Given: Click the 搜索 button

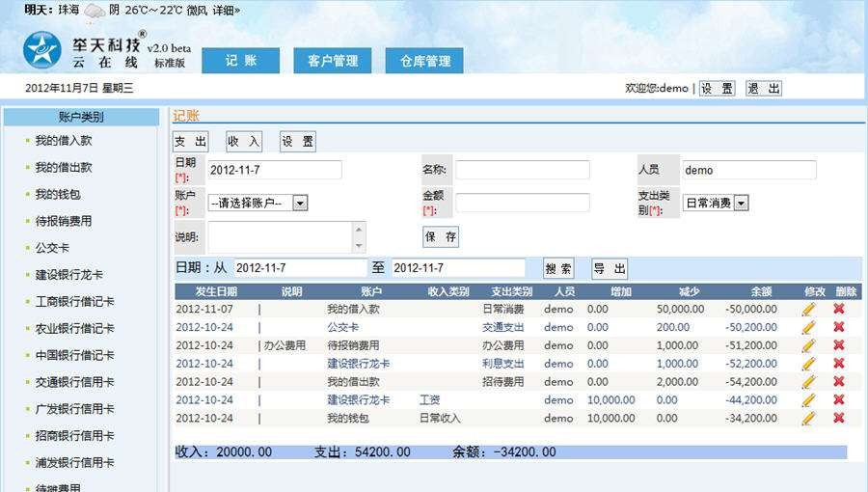Looking at the screenshot, I should (558, 269).
